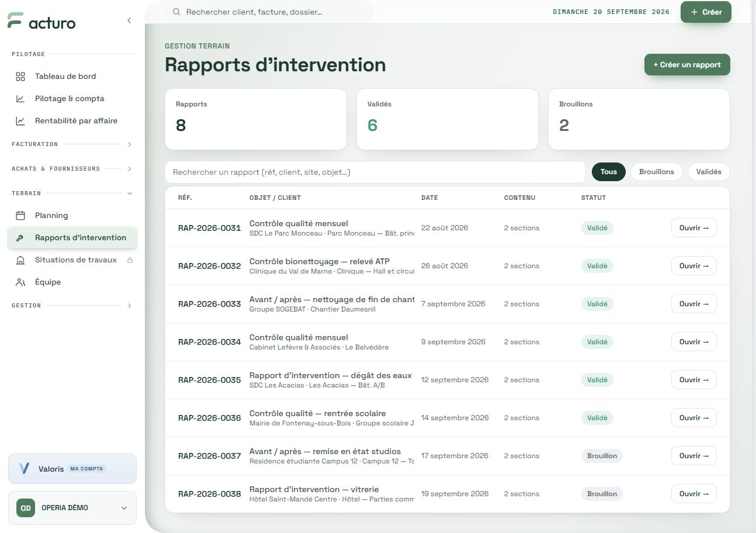Collapse the Terrain section
Image resolution: width=756 pixels, height=533 pixels.
[72, 193]
